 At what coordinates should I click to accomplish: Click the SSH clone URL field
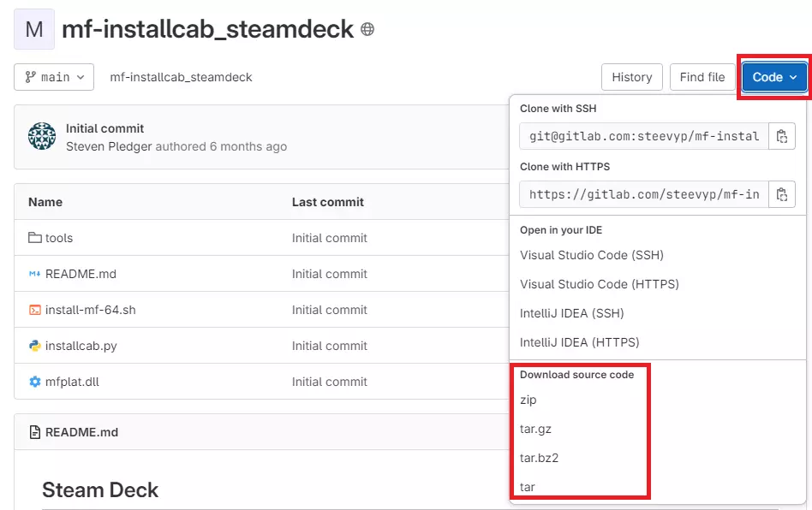tap(643, 136)
